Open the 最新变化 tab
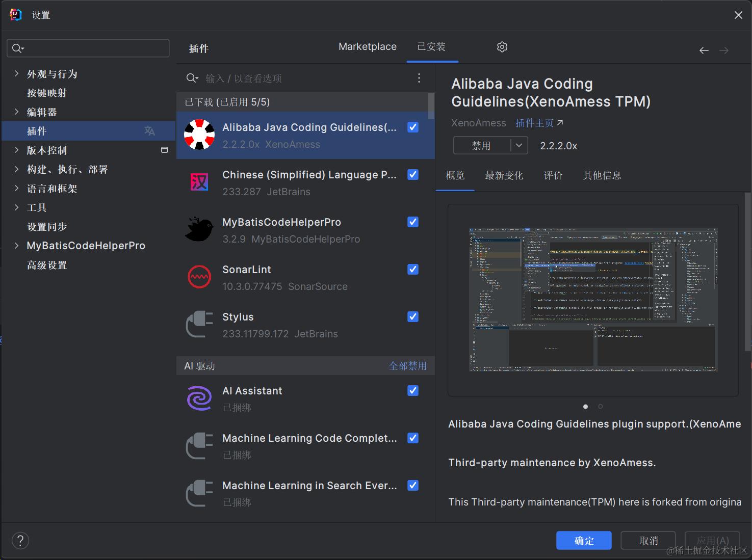The width and height of the screenshot is (752, 560). click(504, 175)
